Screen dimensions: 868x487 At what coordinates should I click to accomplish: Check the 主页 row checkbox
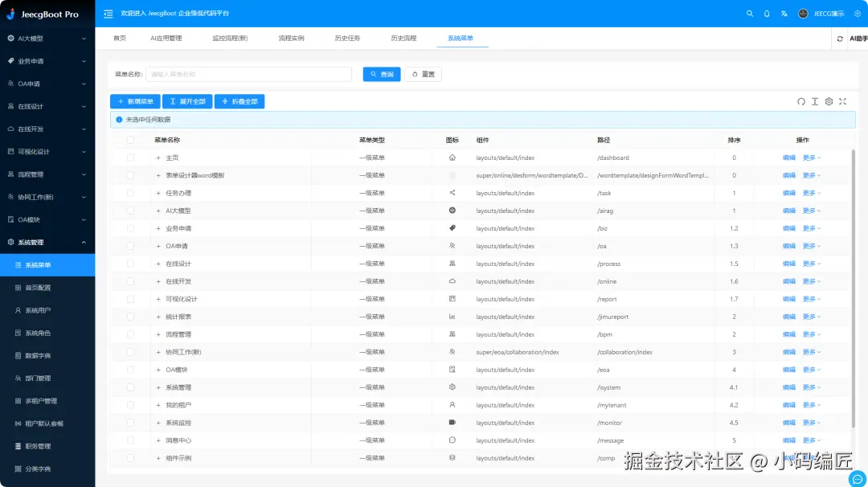(131, 158)
